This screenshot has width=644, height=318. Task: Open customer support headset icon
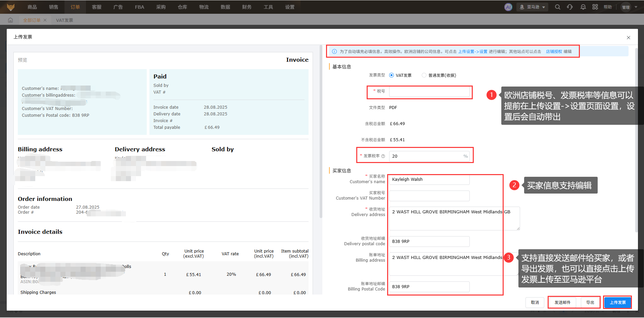(x=570, y=7)
